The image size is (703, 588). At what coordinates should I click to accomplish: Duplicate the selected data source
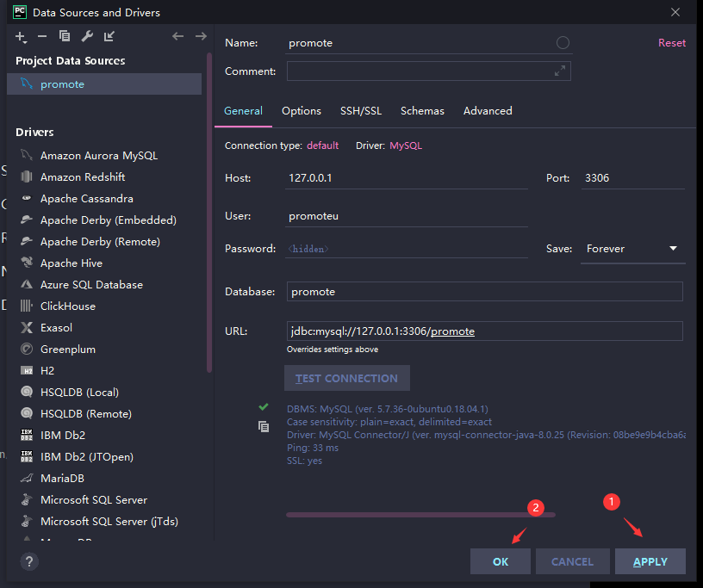[x=65, y=36]
